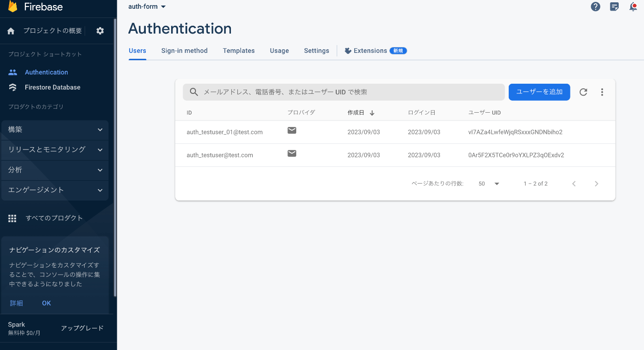
Task: Go to previous page of users
Action: (574, 184)
